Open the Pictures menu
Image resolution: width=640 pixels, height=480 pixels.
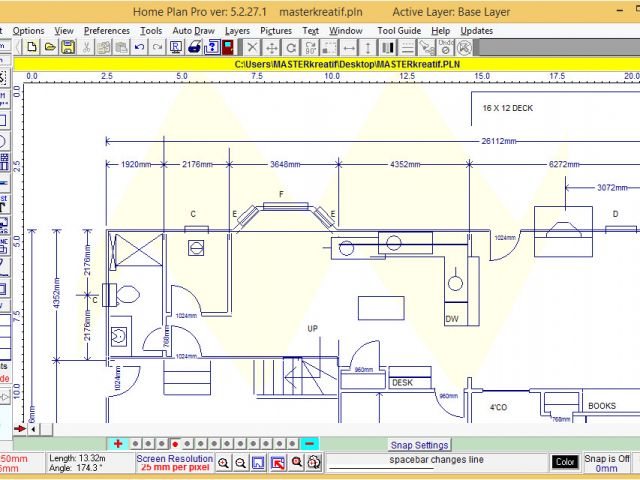click(275, 30)
